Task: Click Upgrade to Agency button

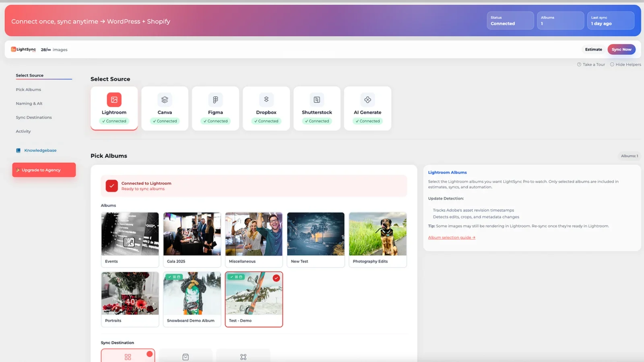Action: pos(44,170)
